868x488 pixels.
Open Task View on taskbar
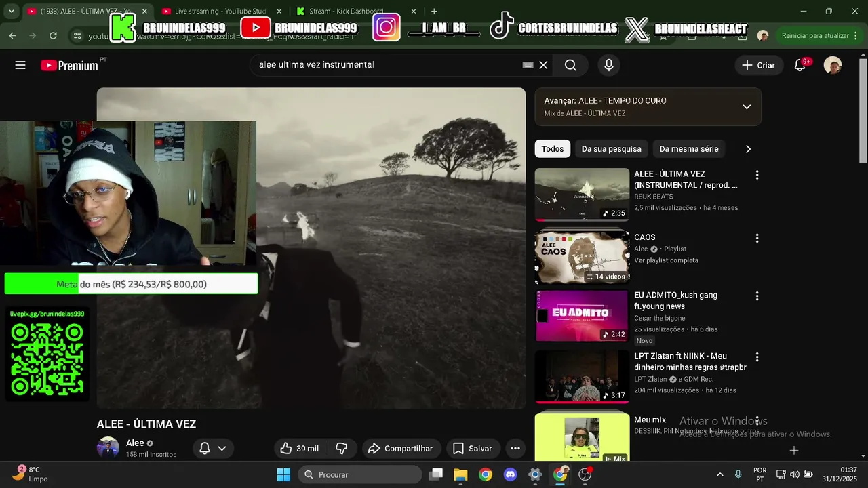(x=436, y=474)
